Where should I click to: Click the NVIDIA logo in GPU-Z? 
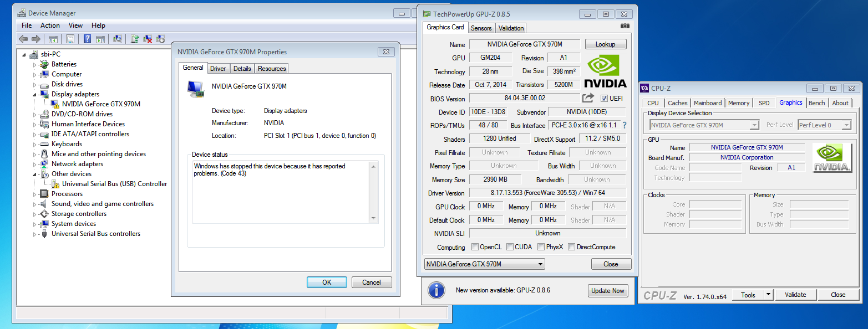(x=605, y=71)
